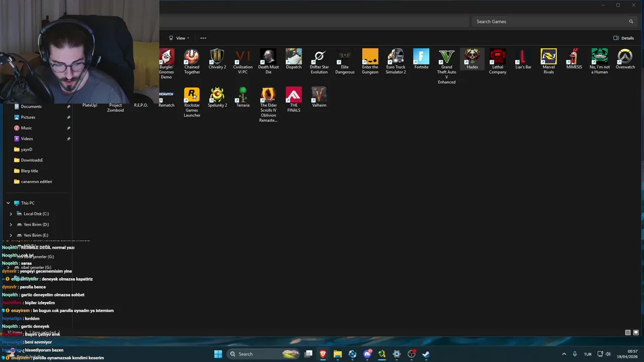
Task: Select Elder Scrolls IV Oblivion Remastered
Action: pyautogui.click(x=268, y=105)
